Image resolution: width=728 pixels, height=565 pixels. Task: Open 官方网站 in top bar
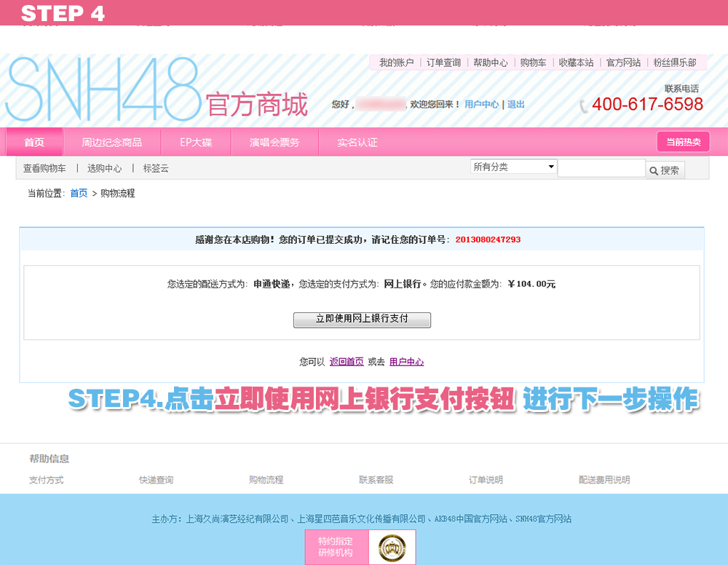tap(624, 63)
